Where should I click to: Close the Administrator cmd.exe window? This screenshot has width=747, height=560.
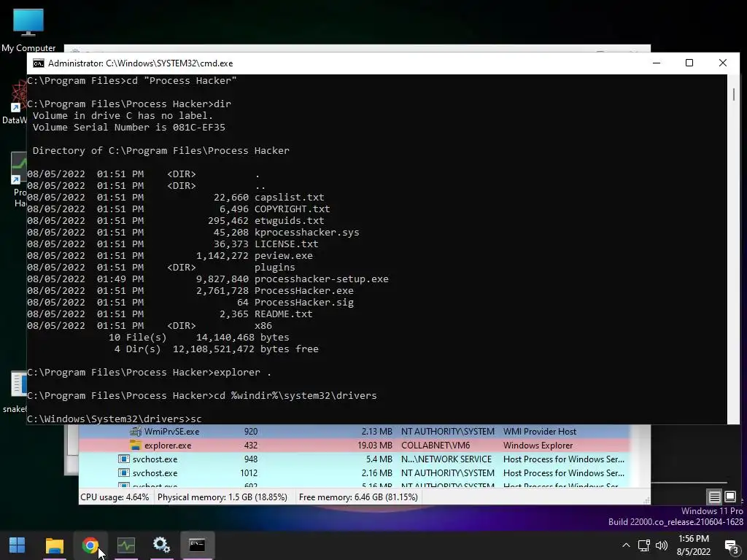click(x=723, y=63)
